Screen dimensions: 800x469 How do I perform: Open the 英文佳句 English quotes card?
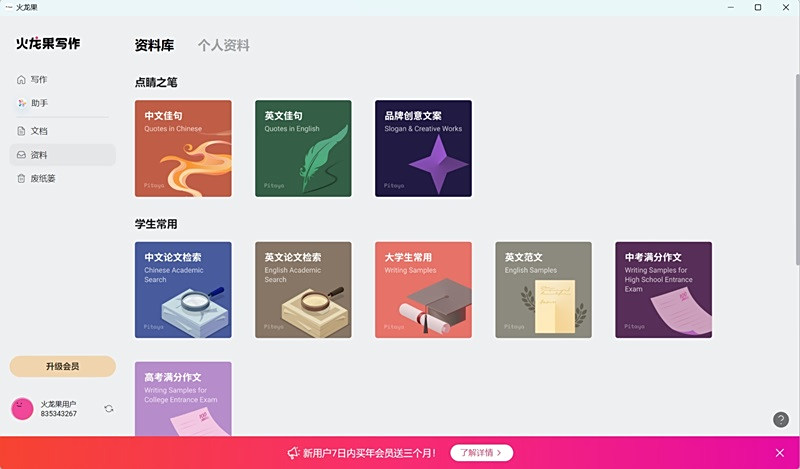303,148
